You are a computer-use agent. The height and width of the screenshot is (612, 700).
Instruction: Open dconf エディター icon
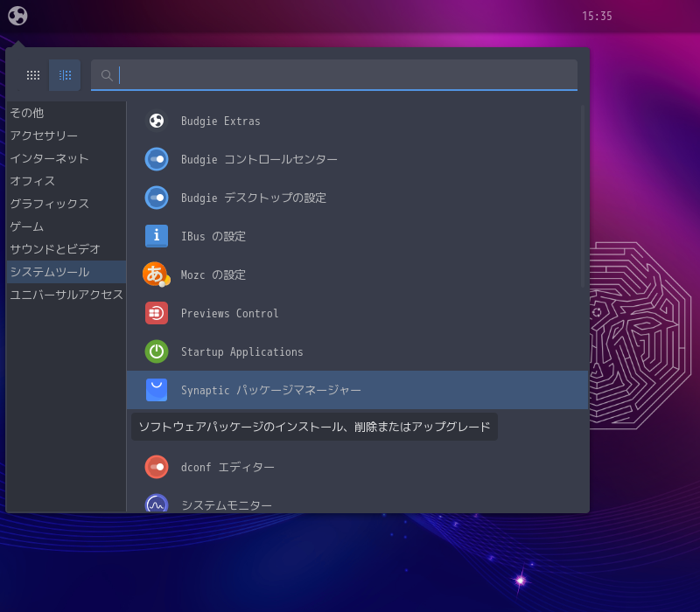coord(157,467)
